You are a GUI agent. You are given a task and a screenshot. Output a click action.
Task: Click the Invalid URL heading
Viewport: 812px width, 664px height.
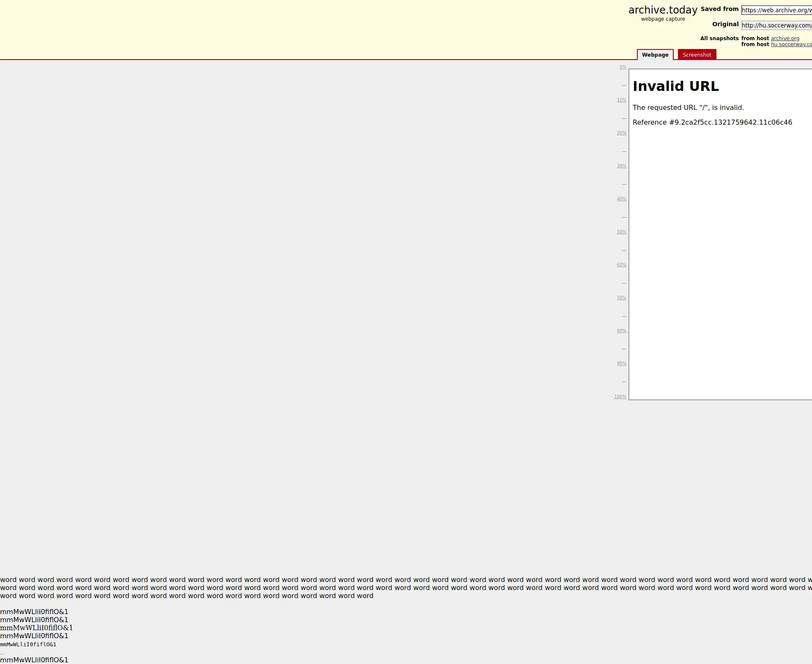[675, 86]
